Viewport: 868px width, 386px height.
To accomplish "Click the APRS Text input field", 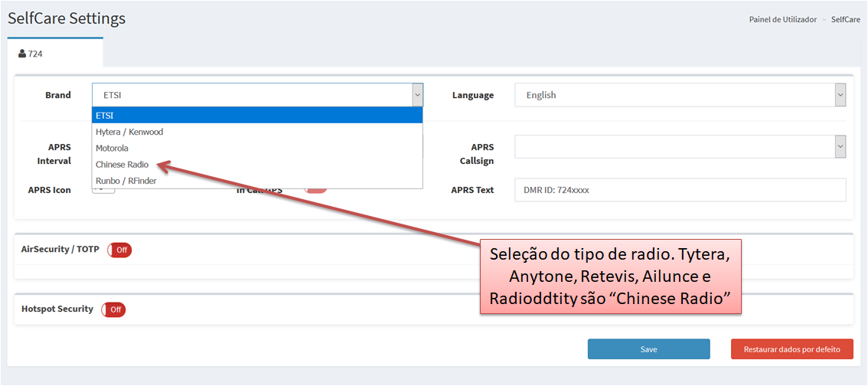I will point(680,190).
